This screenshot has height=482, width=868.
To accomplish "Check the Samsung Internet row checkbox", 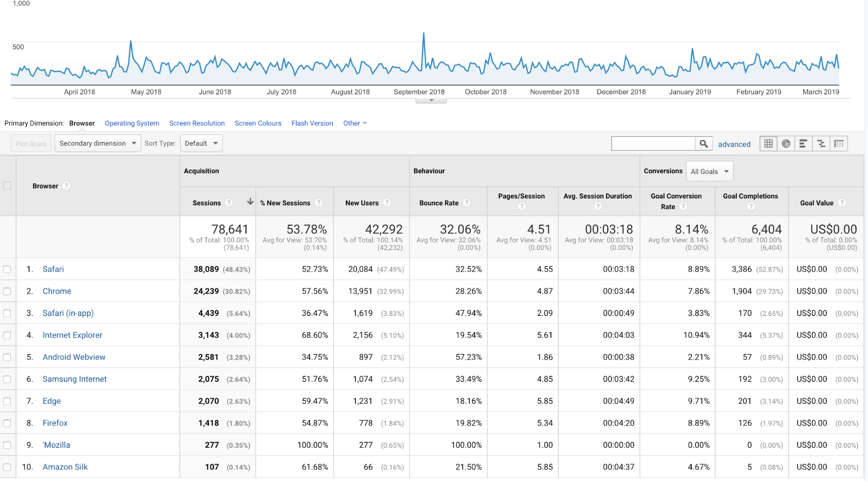I will (x=7, y=379).
